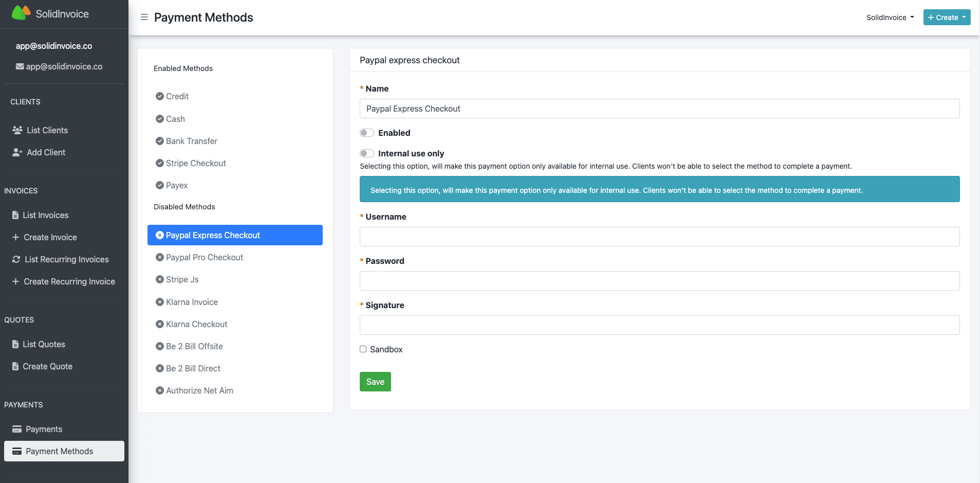Click the List Recurring Invoices refresh icon

[x=16, y=259]
